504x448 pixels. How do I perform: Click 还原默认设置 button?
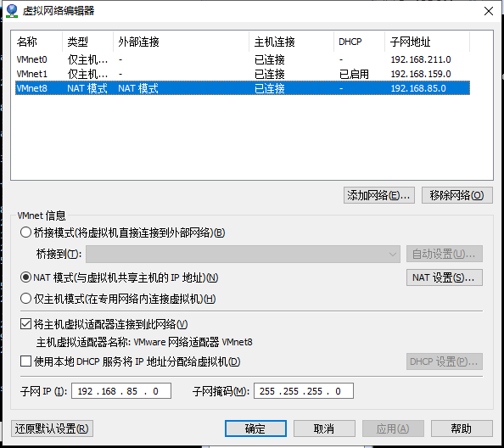tap(52, 428)
